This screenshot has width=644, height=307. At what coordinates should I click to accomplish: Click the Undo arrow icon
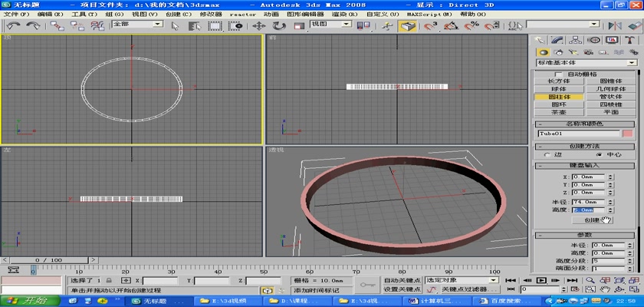(x=13, y=25)
